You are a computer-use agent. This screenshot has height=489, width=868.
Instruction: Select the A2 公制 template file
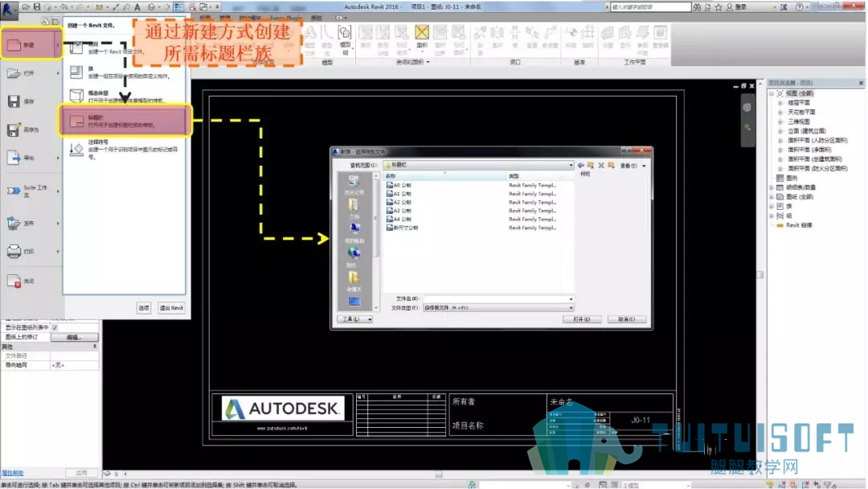tap(399, 202)
